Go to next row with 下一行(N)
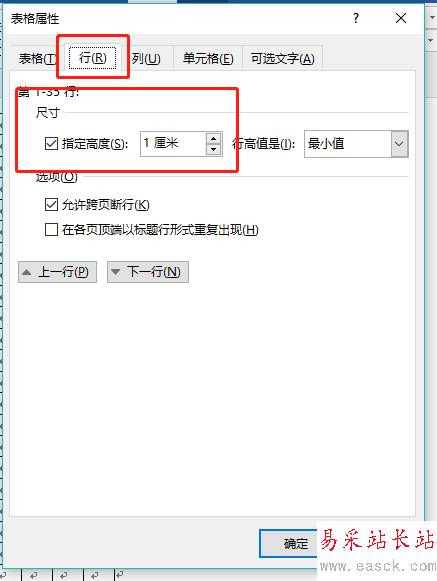Viewport: 437px width, 581px height. pos(148,272)
